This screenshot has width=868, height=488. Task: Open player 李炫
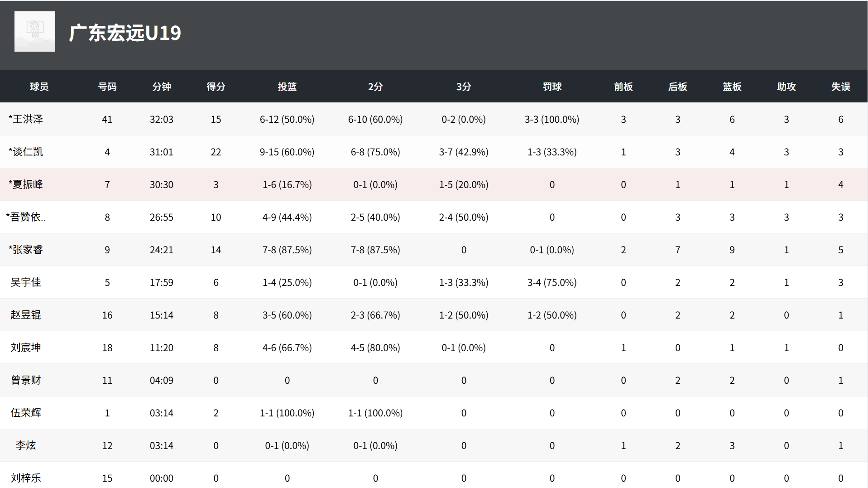26,445
